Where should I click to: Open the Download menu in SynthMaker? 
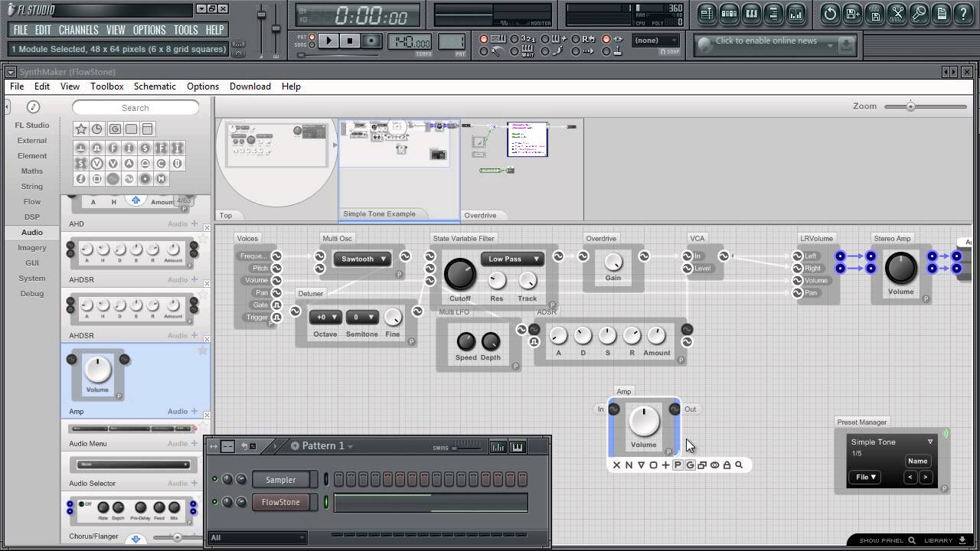coord(250,86)
